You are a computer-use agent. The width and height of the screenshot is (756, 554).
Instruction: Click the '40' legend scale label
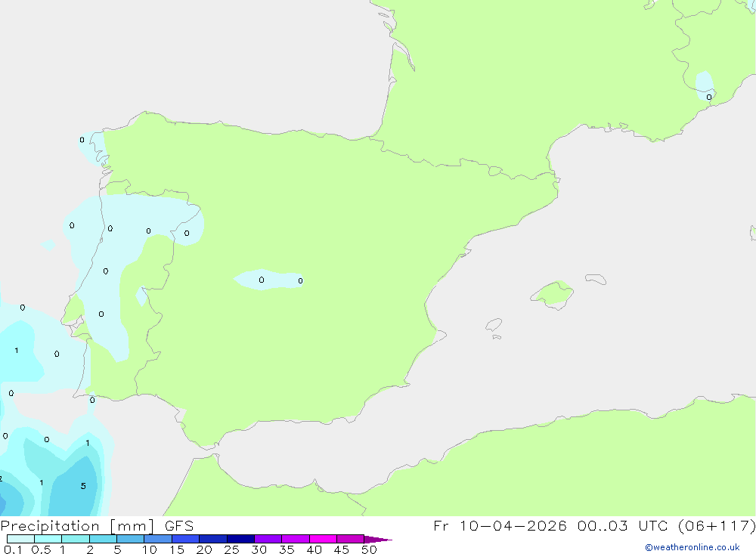(x=314, y=549)
